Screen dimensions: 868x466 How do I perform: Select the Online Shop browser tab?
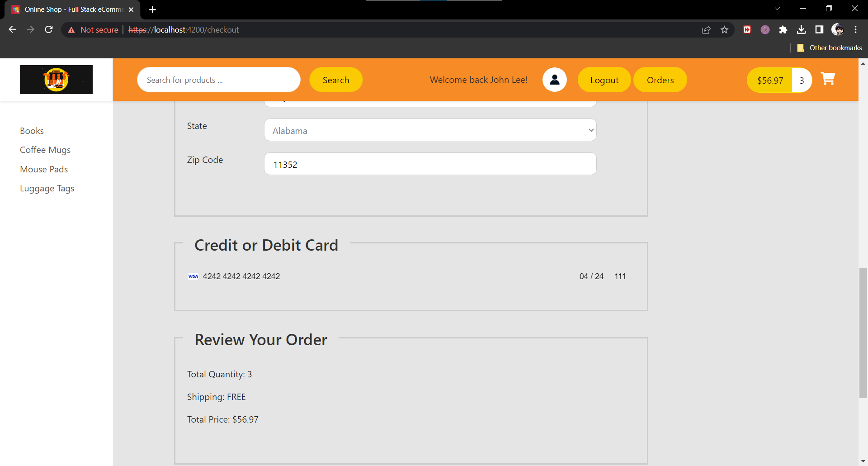tap(72, 10)
